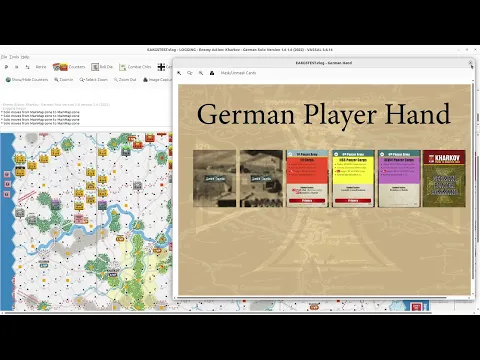480x360 pixels.
Task: Click the Image Capture camera button
Action: [x=157, y=80]
